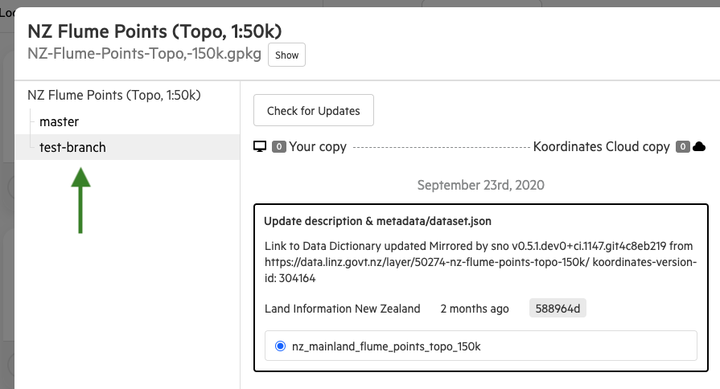The image size is (720, 389).
Task: Click the computer monitor icon beside Your copy
Action: click(x=260, y=147)
